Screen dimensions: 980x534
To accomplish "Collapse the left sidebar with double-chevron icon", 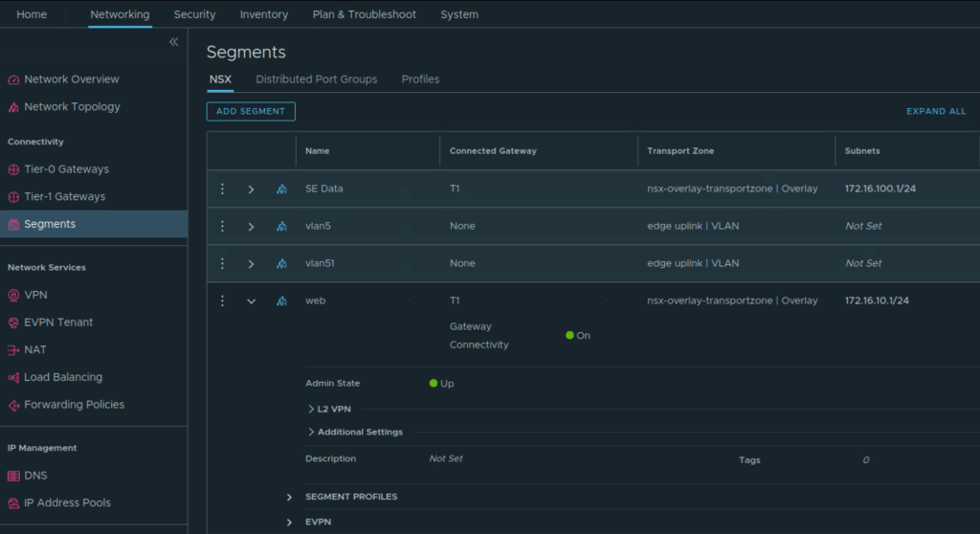I will click(173, 42).
